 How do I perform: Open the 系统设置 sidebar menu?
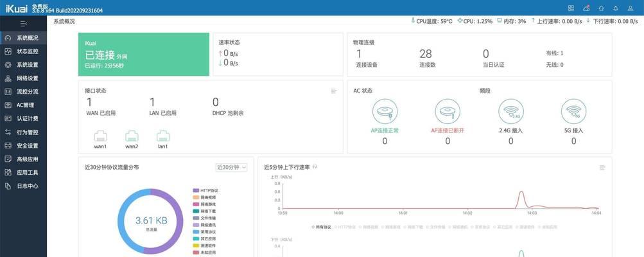pyautogui.click(x=23, y=65)
